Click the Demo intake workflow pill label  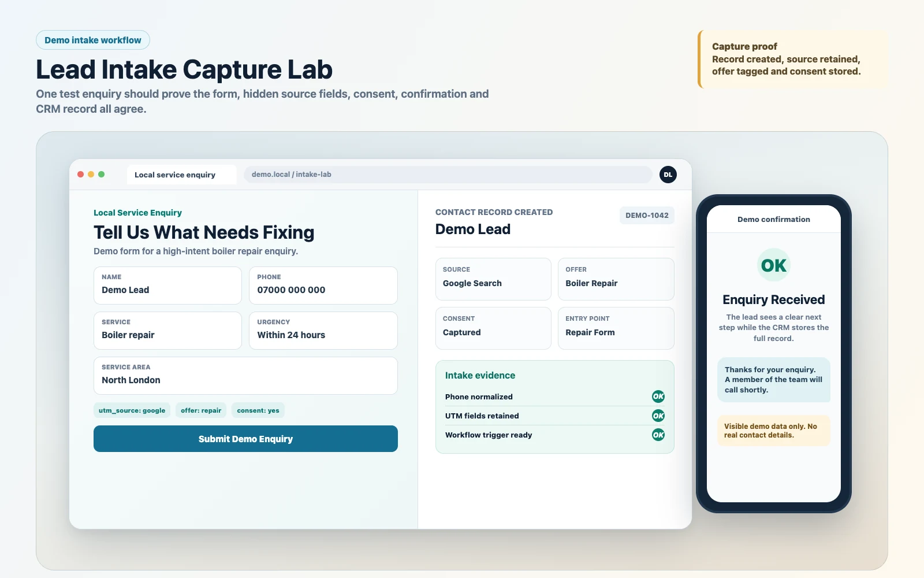coord(93,40)
